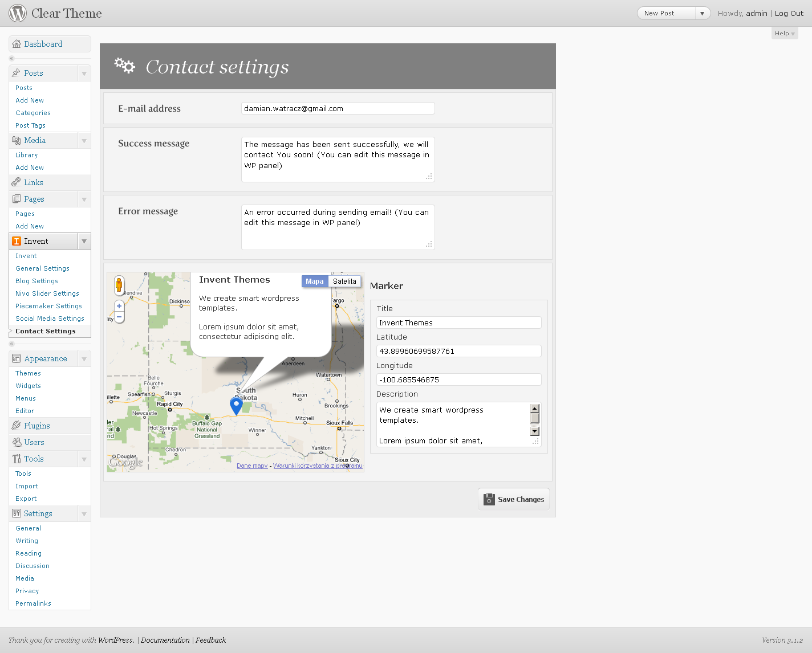Collapse the Invent menu section arrow

[x=84, y=241]
